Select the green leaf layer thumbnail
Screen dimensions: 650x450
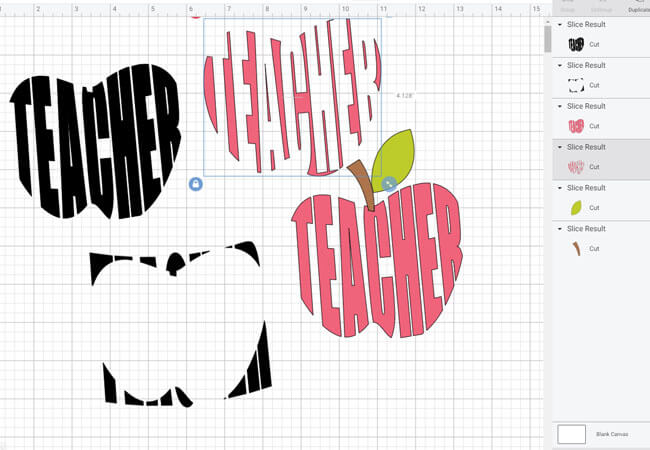[x=576, y=207]
